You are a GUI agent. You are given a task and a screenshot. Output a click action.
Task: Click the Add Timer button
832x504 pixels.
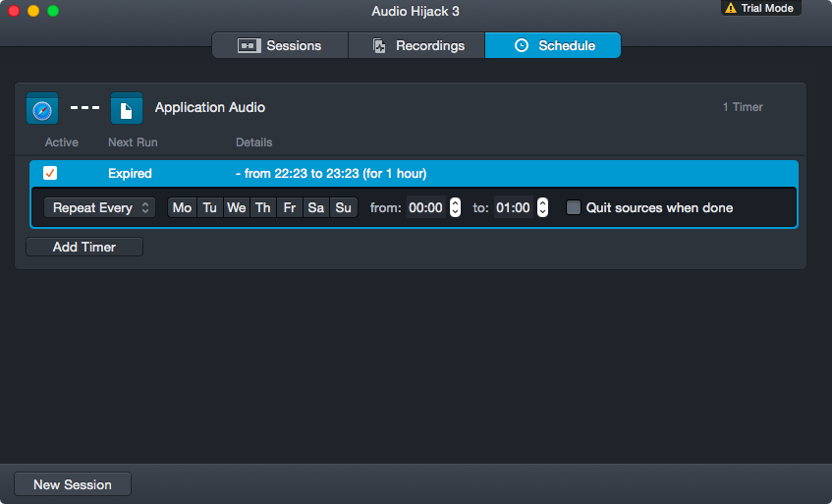tap(84, 247)
